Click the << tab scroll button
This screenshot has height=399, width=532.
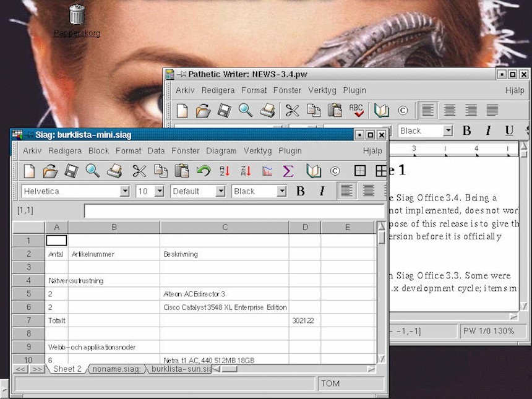tap(20, 369)
